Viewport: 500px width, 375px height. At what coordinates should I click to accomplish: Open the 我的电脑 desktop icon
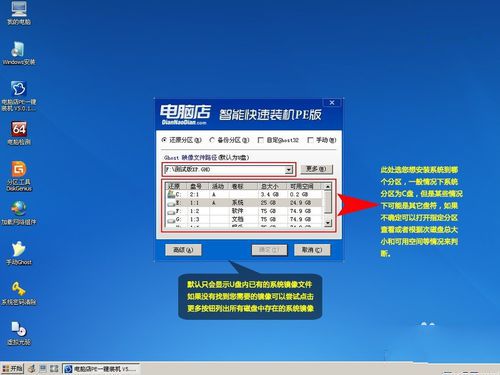[x=19, y=13]
